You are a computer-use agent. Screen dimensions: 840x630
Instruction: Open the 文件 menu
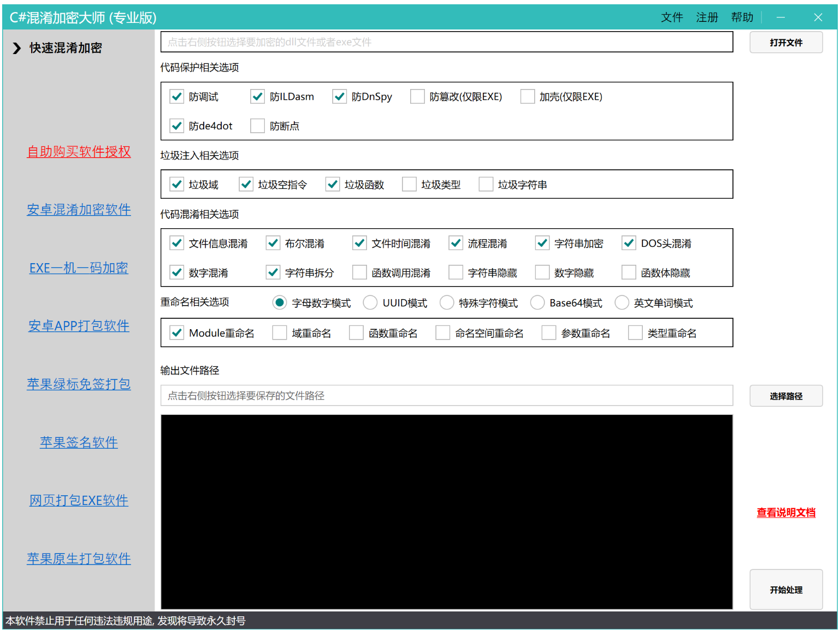tap(671, 17)
